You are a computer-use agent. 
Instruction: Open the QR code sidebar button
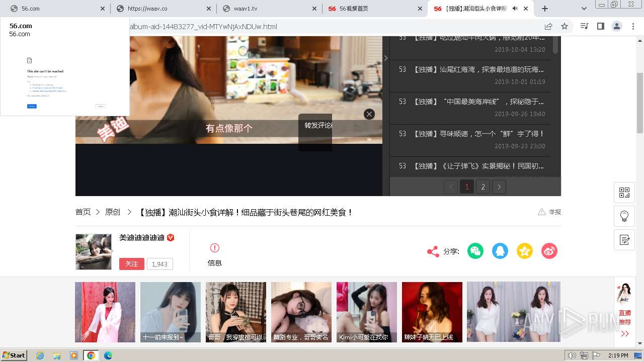click(624, 193)
